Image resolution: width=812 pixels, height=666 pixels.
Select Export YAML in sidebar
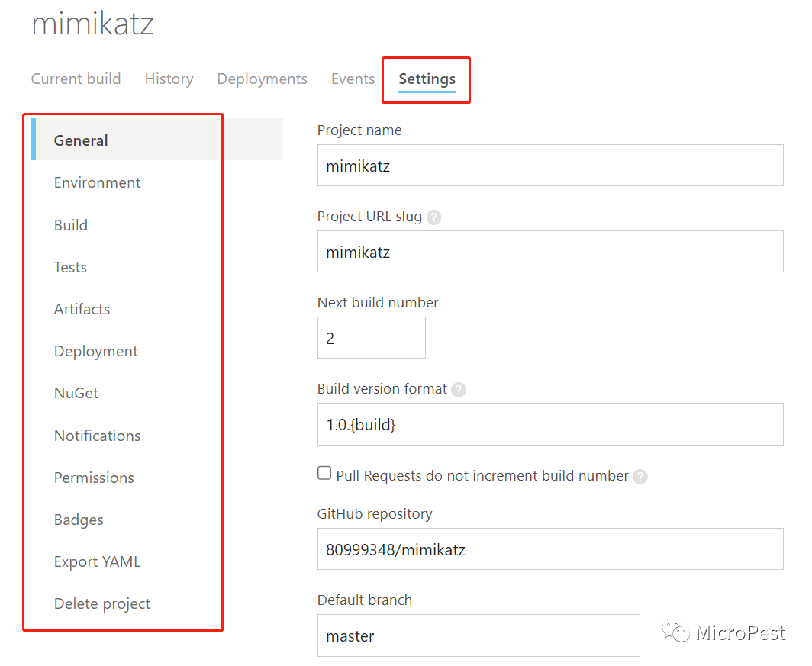(x=97, y=561)
